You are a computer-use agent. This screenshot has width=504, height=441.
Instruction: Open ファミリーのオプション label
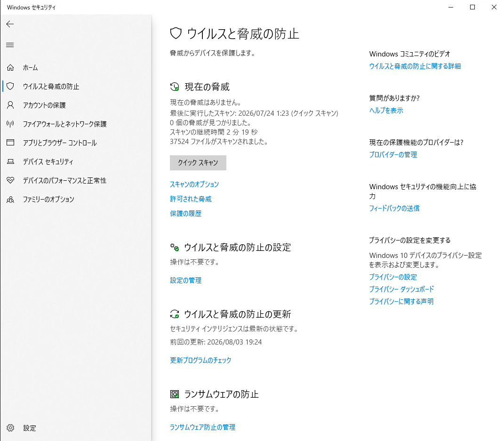click(48, 199)
